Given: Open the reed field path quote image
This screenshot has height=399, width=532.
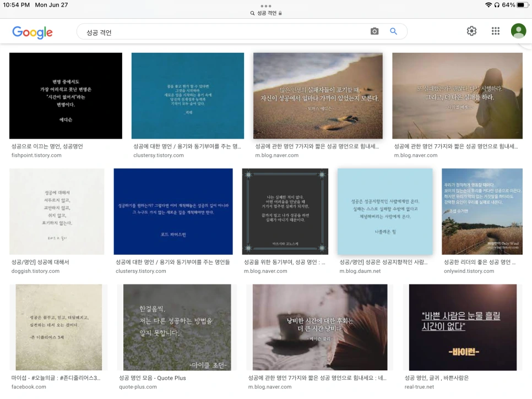Looking at the screenshot, I should [482, 211].
